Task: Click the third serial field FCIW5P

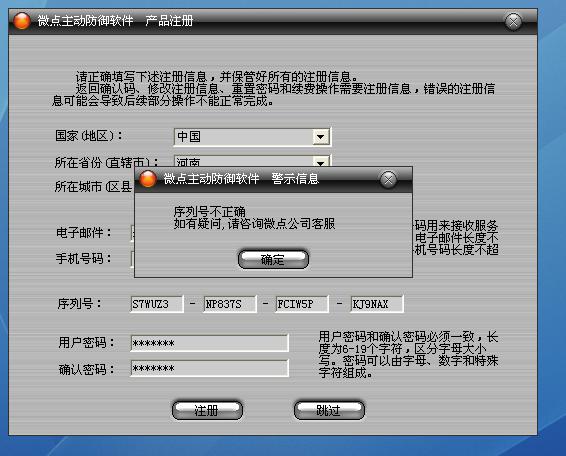Action: pos(302,304)
